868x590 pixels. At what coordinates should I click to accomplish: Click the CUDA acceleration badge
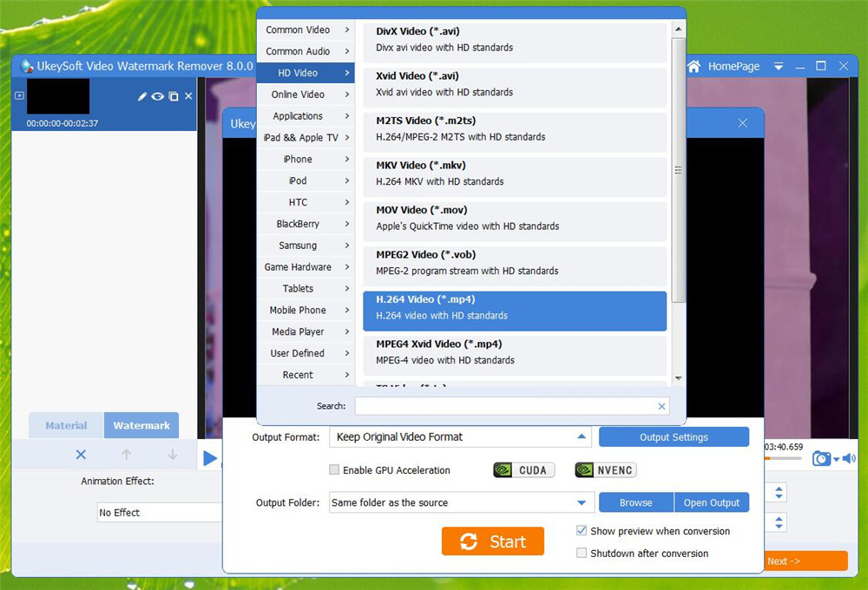tap(522, 470)
